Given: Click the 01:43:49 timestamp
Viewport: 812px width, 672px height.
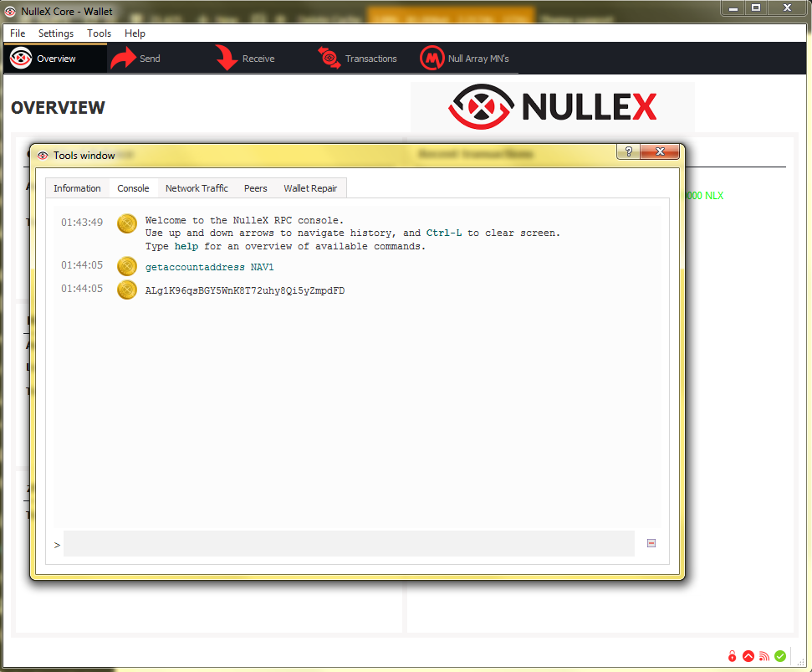Looking at the screenshot, I should (82, 223).
